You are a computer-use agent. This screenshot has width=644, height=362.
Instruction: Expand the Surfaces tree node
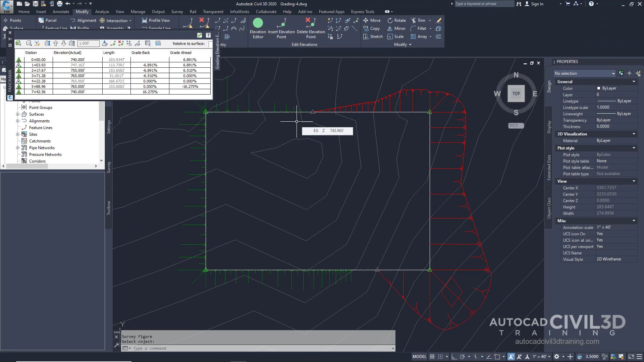coord(18,114)
